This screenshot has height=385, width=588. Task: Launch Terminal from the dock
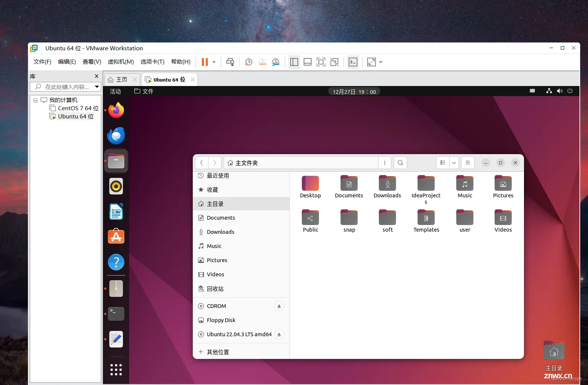(x=116, y=314)
